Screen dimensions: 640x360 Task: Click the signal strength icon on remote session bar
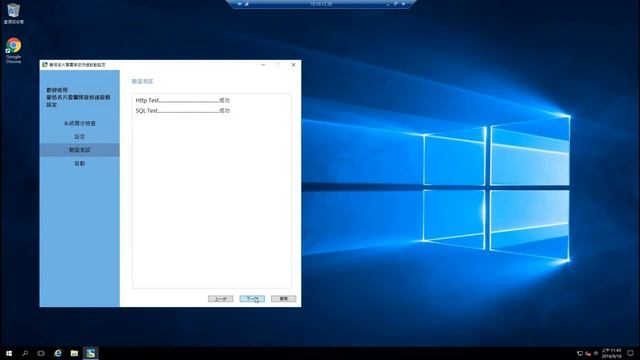tap(247, 4)
